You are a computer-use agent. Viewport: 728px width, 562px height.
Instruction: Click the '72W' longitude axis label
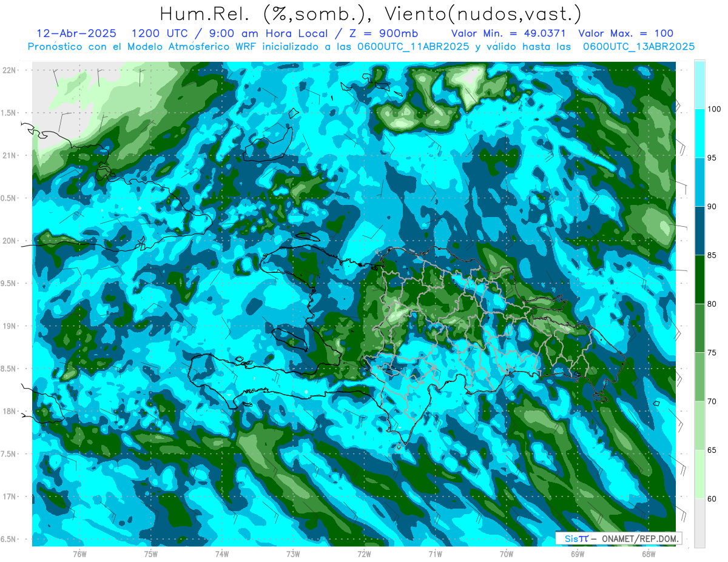[364, 554]
